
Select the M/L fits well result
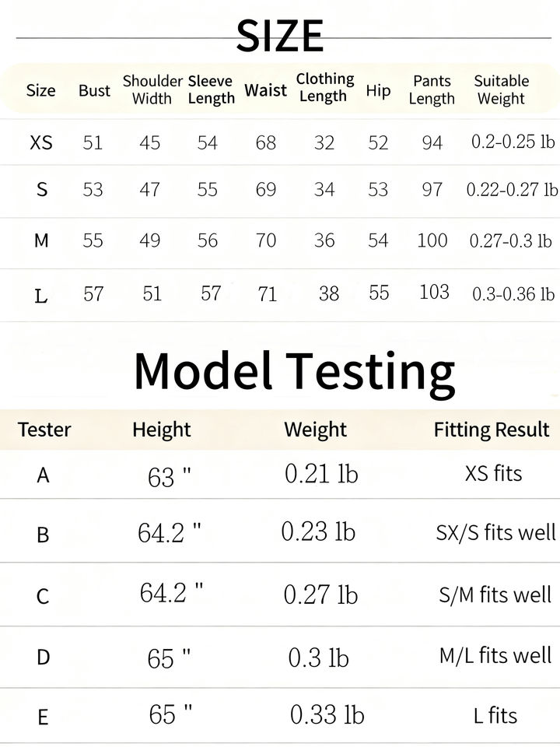[495, 655]
